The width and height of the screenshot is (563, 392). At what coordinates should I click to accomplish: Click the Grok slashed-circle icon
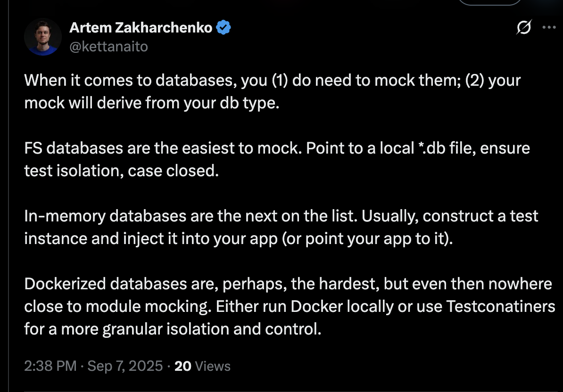pyautogui.click(x=523, y=28)
